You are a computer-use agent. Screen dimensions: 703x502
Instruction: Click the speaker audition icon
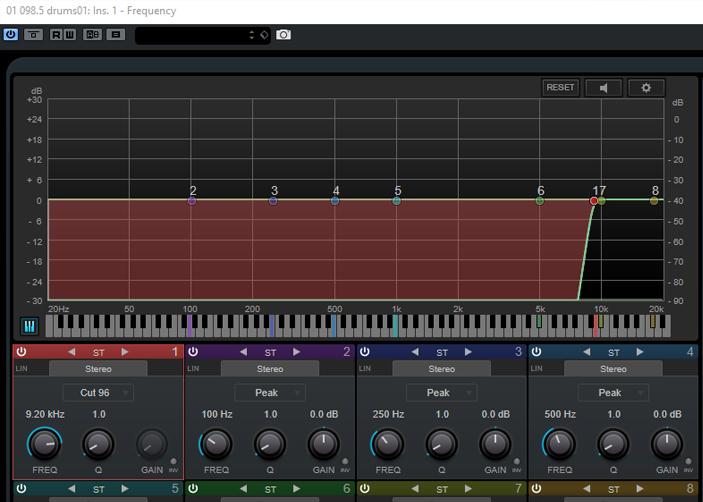tap(604, 87)
